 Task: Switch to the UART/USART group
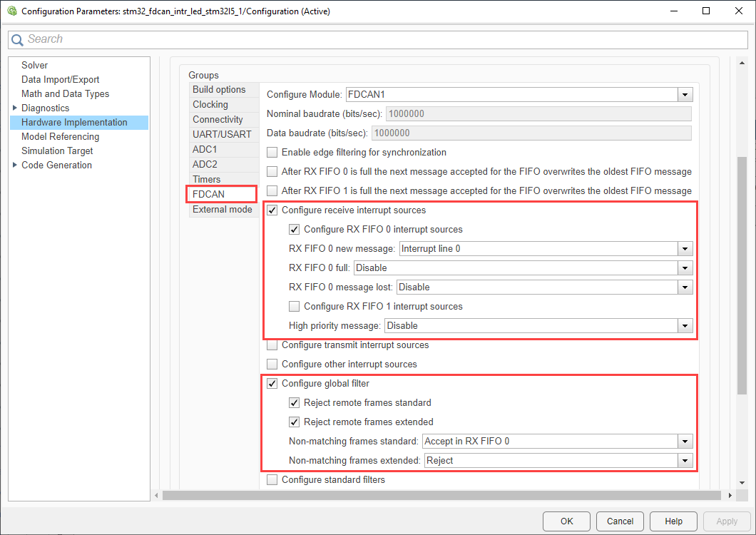click(x=222, y=134)
